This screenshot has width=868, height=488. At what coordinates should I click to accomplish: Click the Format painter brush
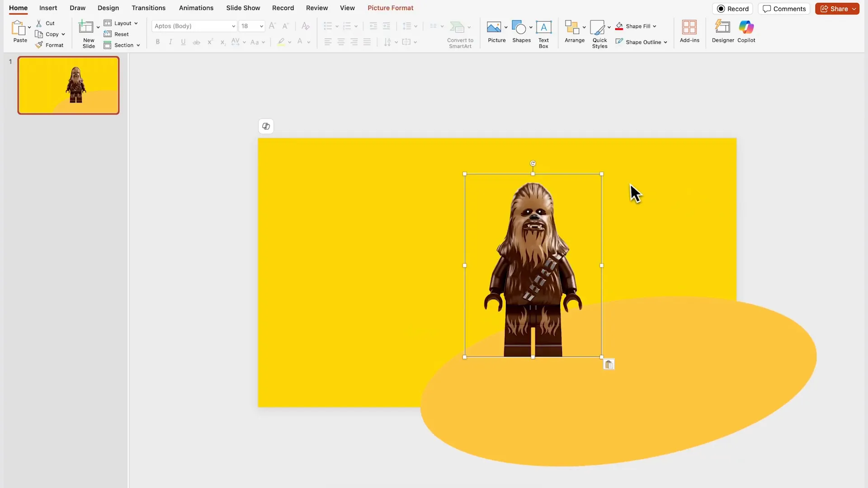(x=39, y=45)
